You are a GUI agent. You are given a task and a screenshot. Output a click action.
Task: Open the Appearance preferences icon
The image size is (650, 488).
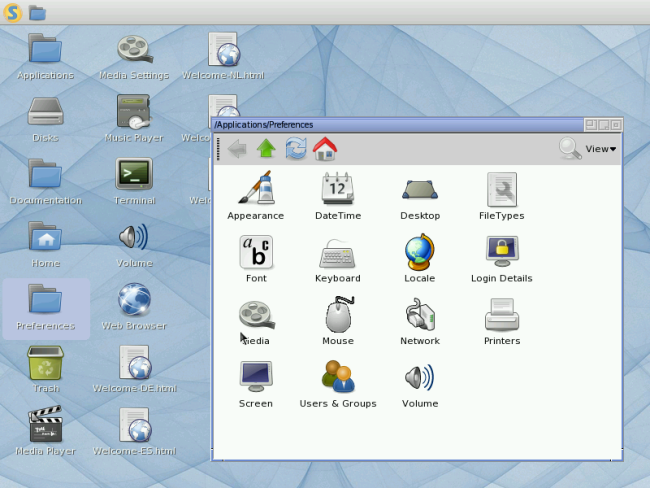[x=255, y=189]
